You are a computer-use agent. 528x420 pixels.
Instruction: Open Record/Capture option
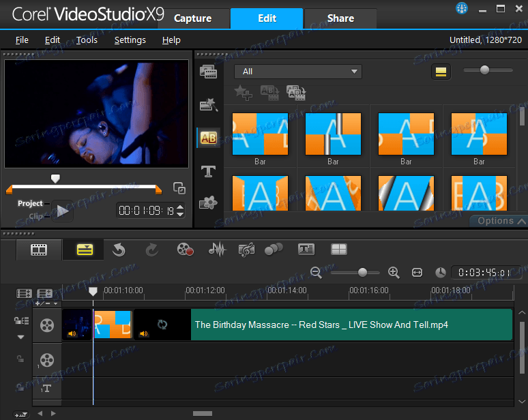[x=185, y=250]
